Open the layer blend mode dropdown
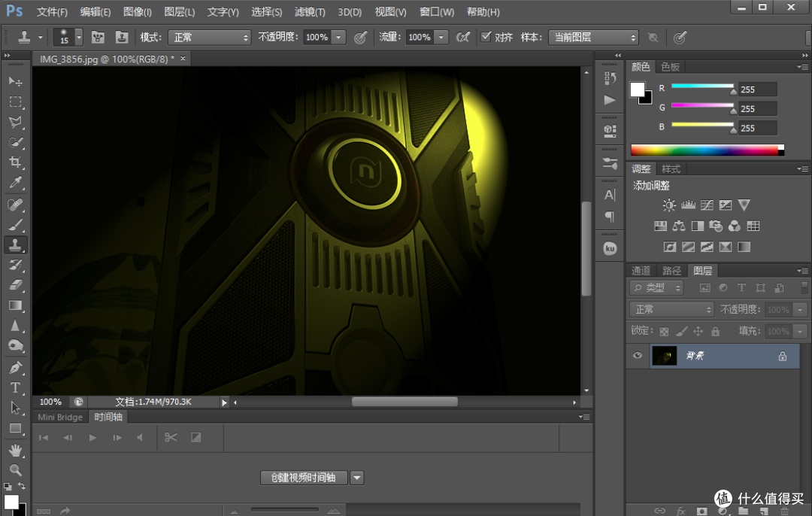Viewport: 812px width, 516px height. click(x=671, y=309)
